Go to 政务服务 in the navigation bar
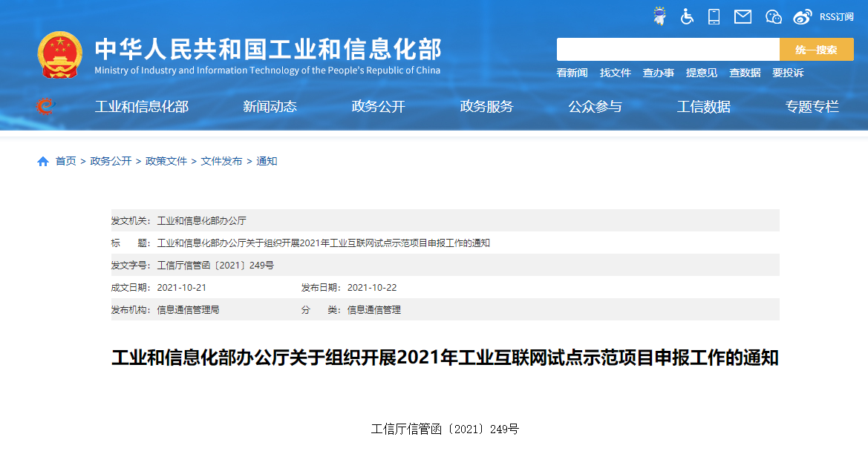The width and height of the screenshot is (868, 451). (x=486, y=107)
